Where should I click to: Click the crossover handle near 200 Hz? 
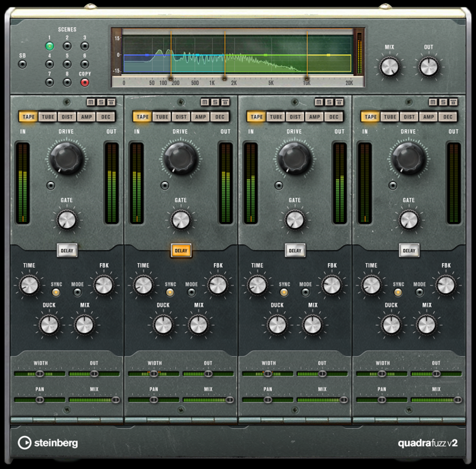coord(171,78)
